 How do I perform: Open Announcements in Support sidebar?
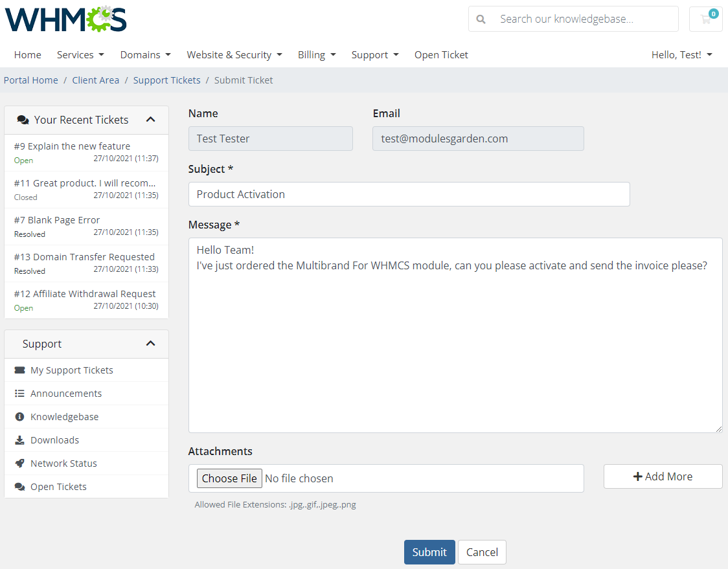[86, 394]
